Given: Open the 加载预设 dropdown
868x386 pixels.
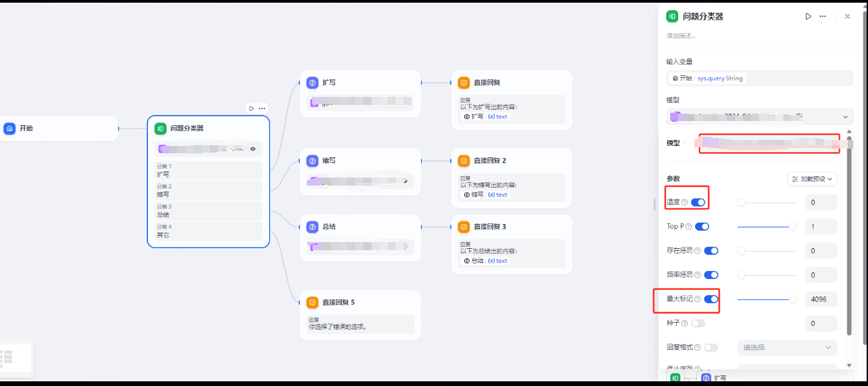Looking at the screenshot, I should point(813,179).
